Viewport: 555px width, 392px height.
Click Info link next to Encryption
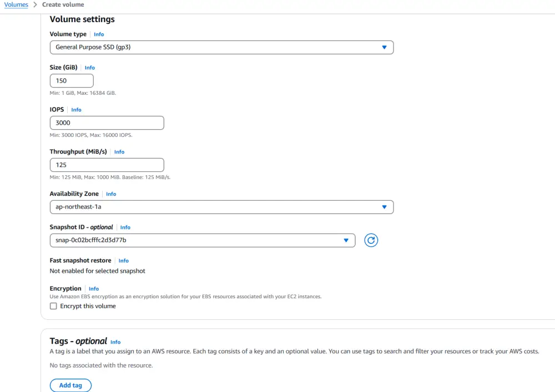(94, 289)
